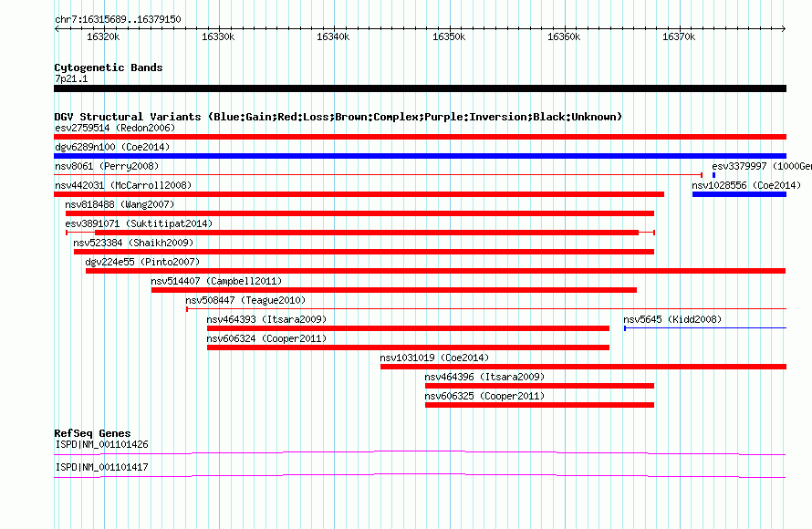This screenshot has width=812, height=529.
Task: Open ISPD|NM_001101426 RefSeq gene
Action: pos(101,444)
